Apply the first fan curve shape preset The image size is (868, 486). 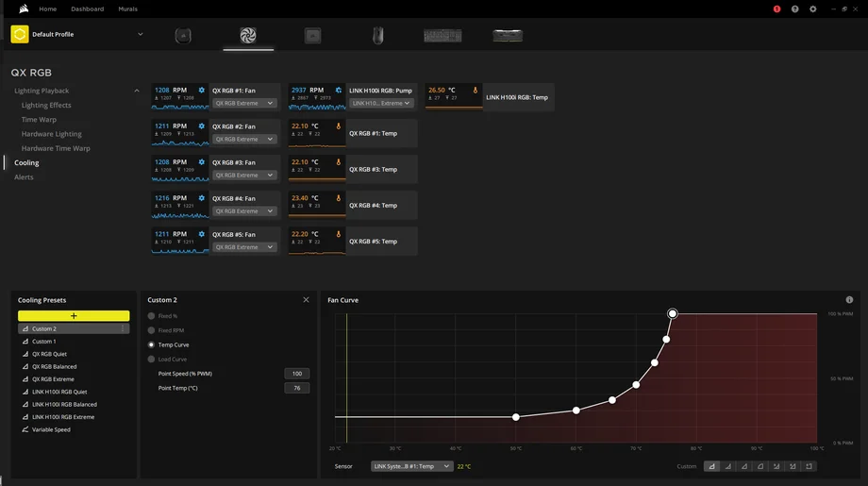pos(712,466)
